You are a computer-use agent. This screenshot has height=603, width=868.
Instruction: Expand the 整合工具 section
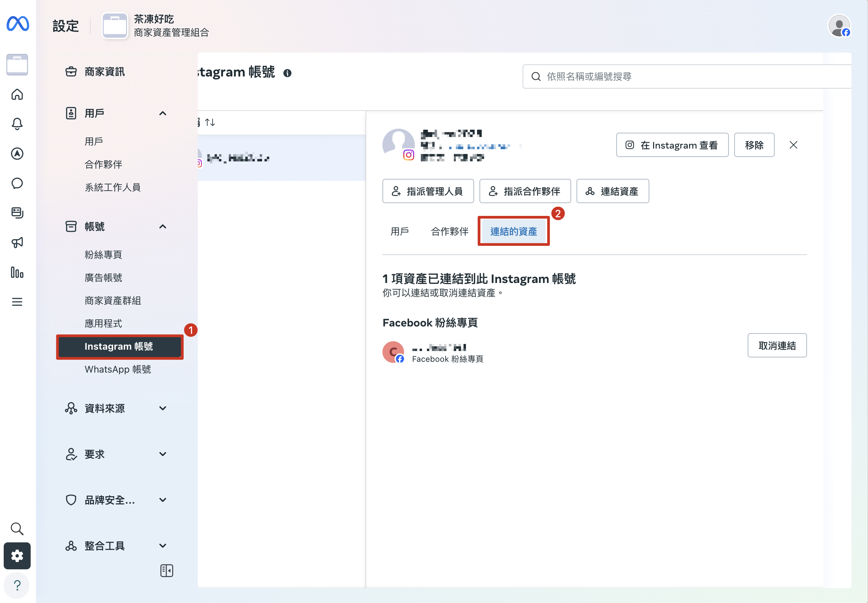pos(116,546)
